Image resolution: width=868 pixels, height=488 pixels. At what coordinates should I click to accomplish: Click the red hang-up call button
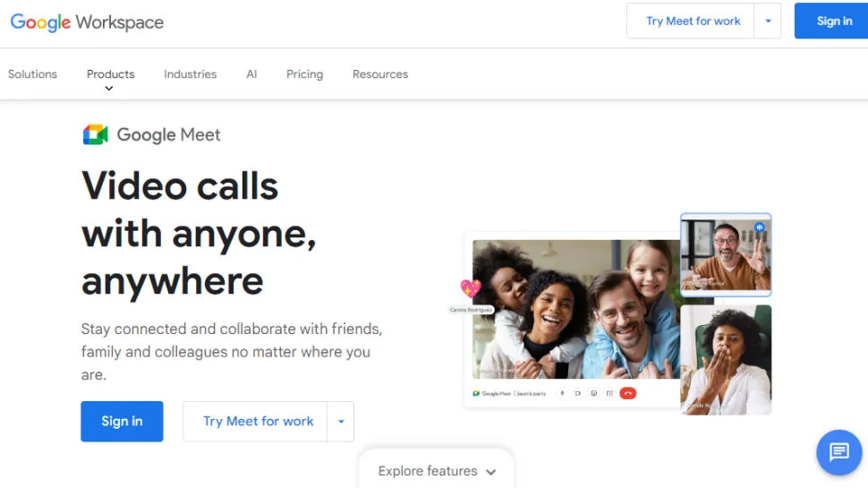[x=627, y=393]
